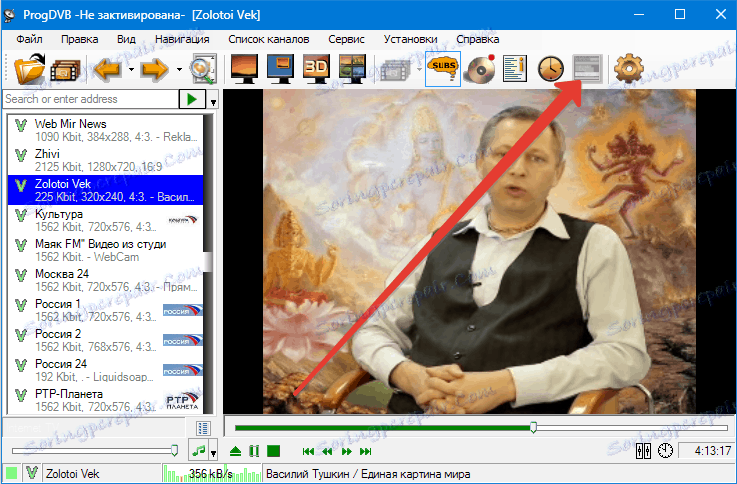Select the Россия 24 channel

pyautogui.click(x=105, y=371)
